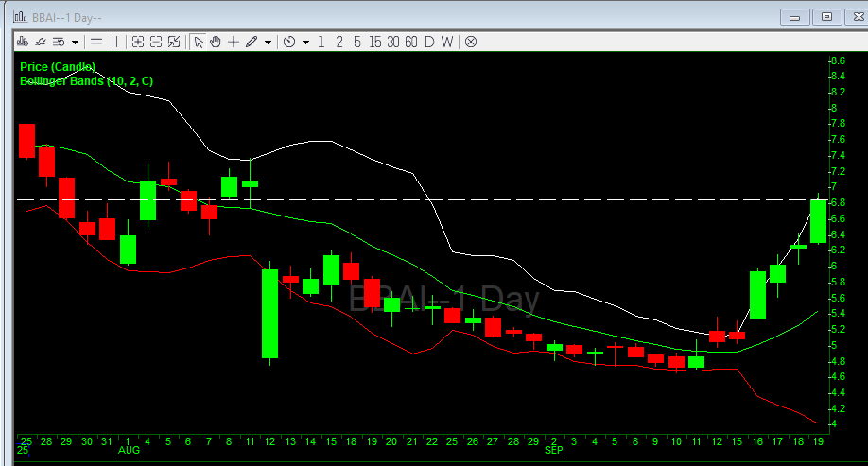Screen dimensions: 868x466
Task: Expand the clock time period dropdown arrow
Action: 305,42
